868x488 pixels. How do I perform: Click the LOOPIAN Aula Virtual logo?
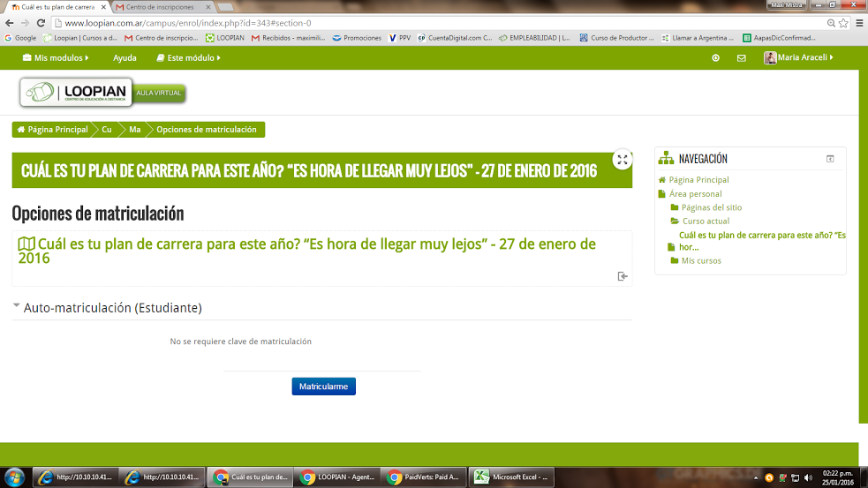[x=103, y=92]
